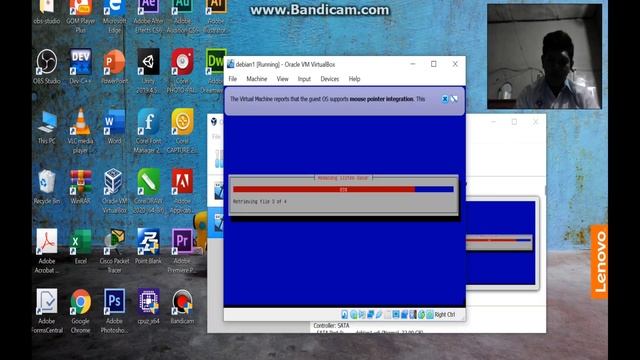Open the File menu in VirtualBox

(x=233, y=79)
